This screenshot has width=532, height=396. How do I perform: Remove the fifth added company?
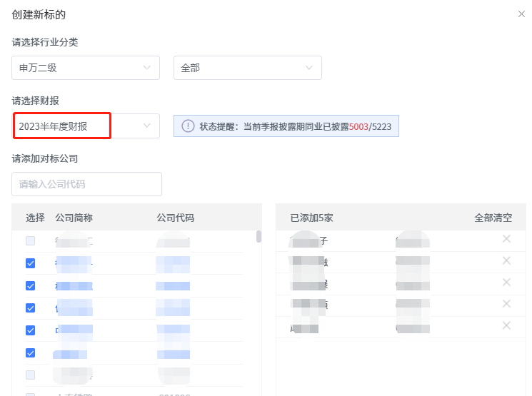506,325
